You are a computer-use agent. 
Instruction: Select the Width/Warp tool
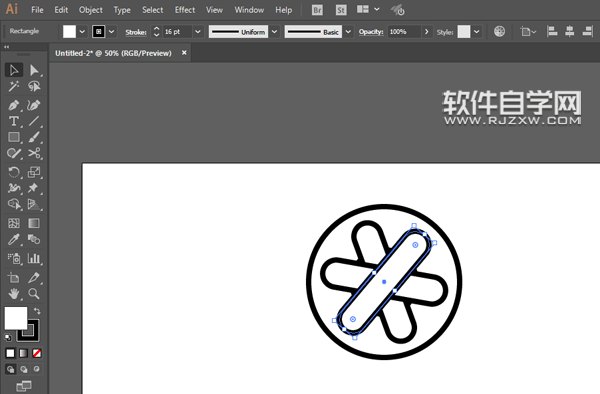tap(14, 188)
